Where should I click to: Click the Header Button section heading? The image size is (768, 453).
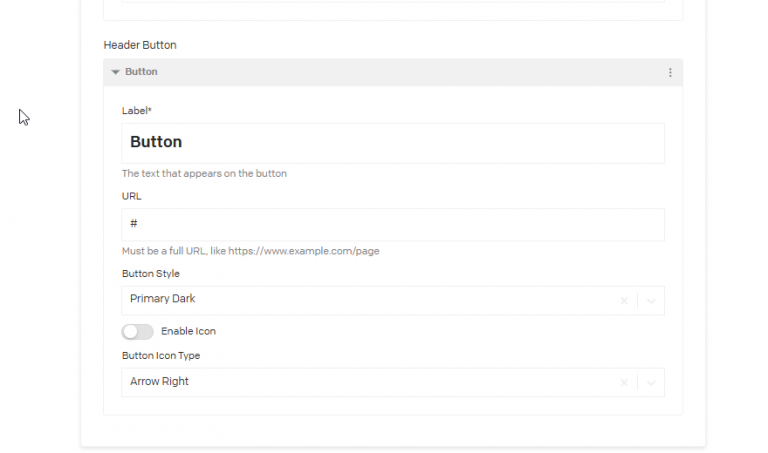(140, 45)
